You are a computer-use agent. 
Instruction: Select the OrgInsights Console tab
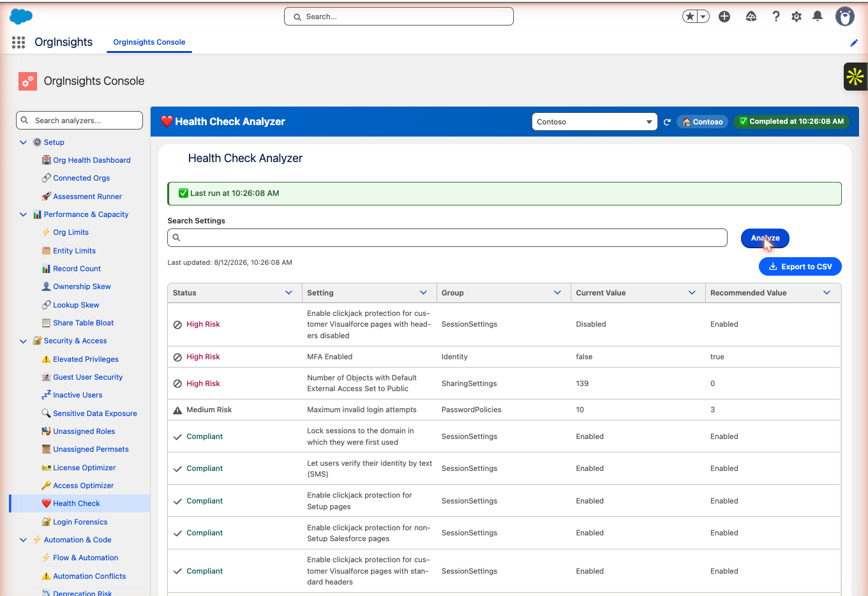[x=149, y=42]
